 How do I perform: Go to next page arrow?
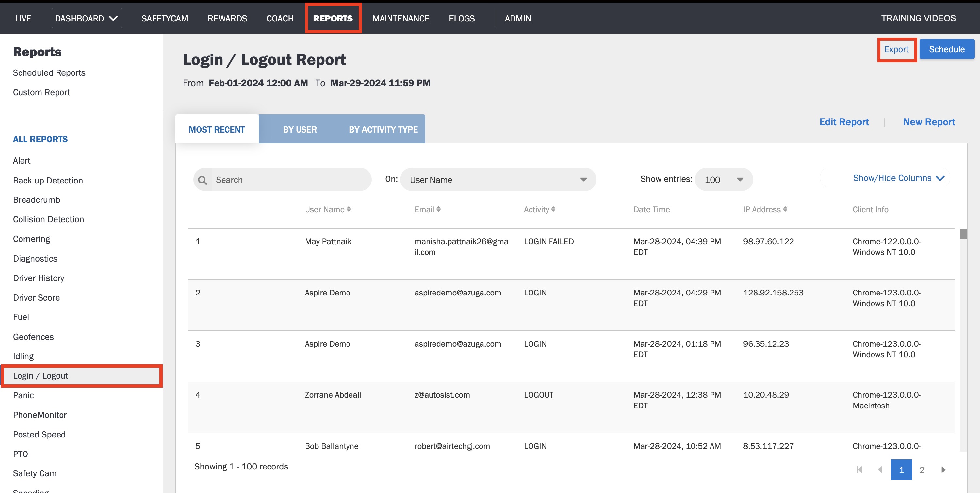click(x=943, y=469)
